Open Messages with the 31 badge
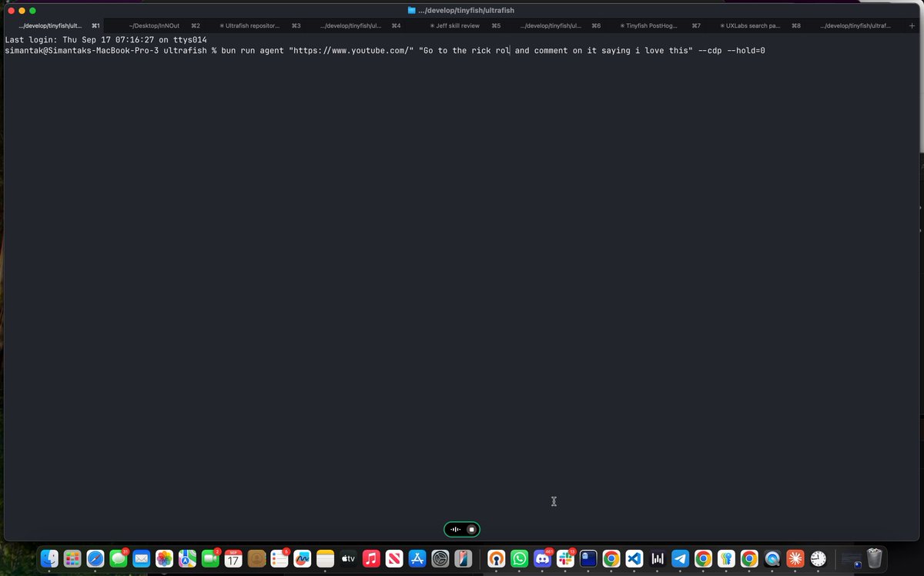This screenshot has height=576, width=924. (x=119, y=558)
